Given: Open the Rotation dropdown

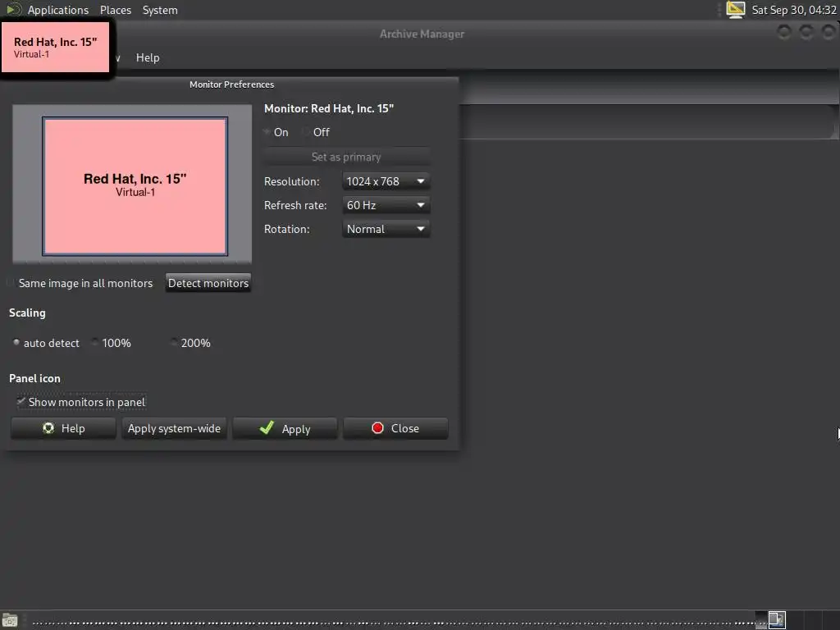Looking at the screenshot, I should 386,229.
